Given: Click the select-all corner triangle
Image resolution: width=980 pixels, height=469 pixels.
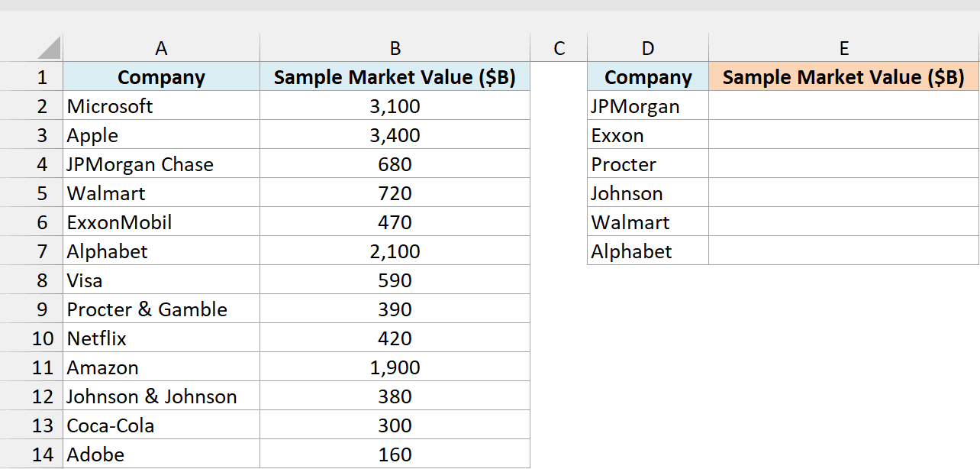Looking at the screenshot, I should [x=49, y=48].
